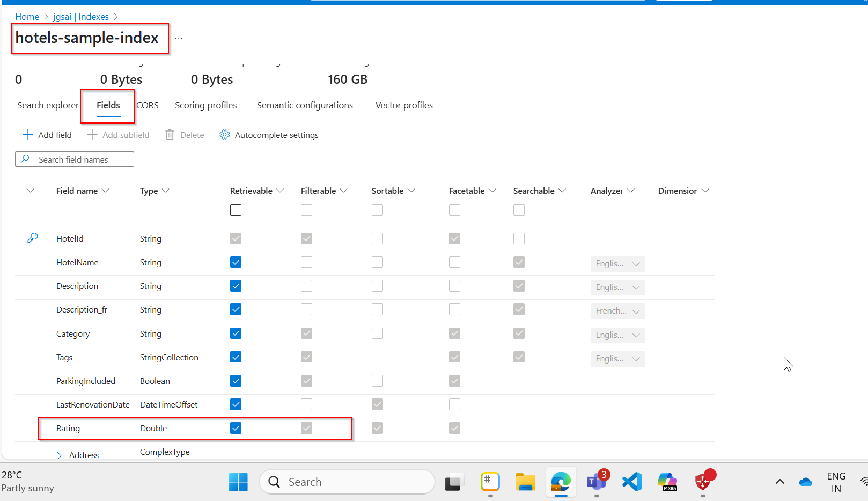Show hidden system tray icons
Screen dimensions: 868x501
pyautogui.click(x=780, y=482)
